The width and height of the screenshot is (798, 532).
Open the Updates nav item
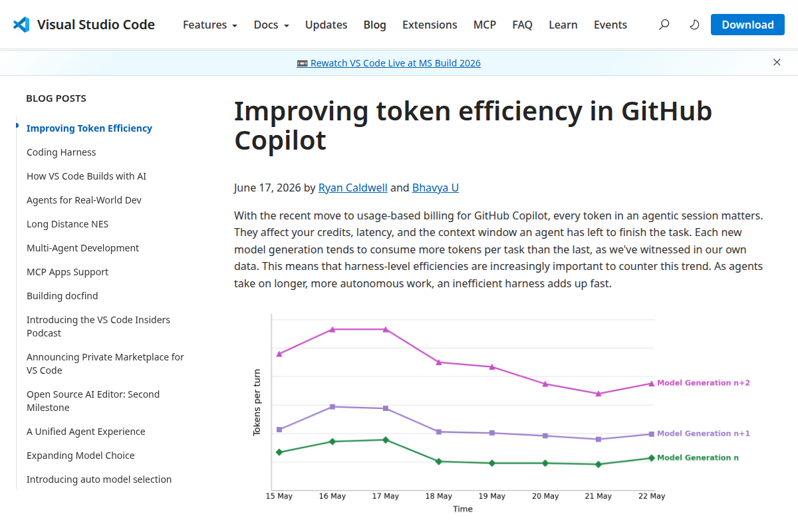point(326,25)
